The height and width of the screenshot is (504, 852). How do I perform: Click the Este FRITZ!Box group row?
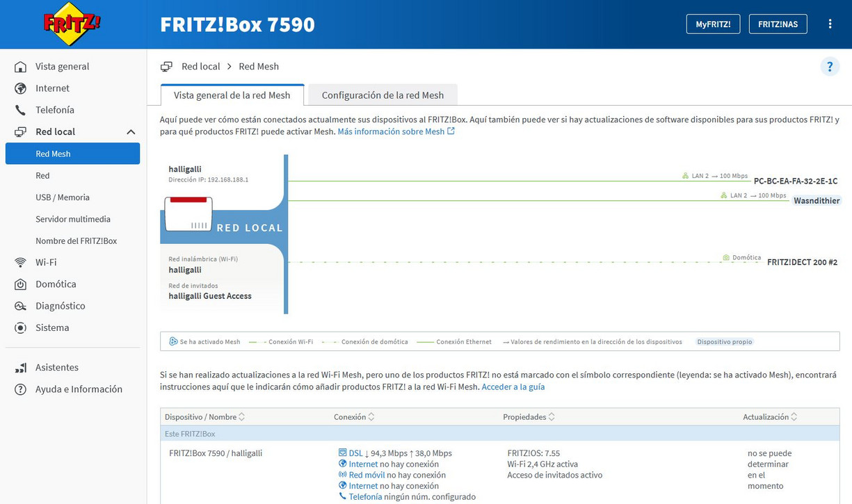pyautogui.click(x=499, y=434)
